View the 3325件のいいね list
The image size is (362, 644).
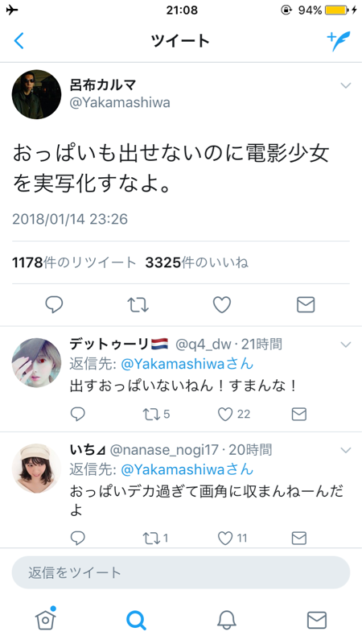tap(196, 262)
